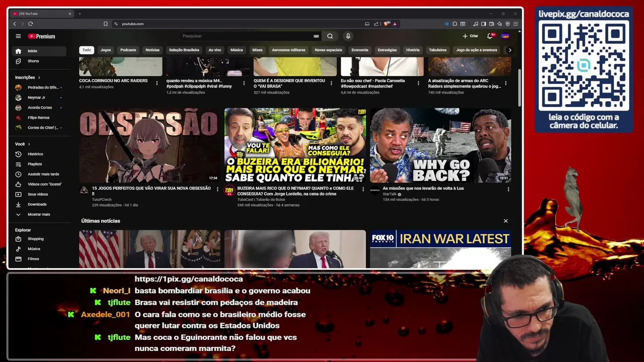This screenshot has height=362, width=644.
Task: Open Histórico in the sidebar
Action: pos(39,154)
